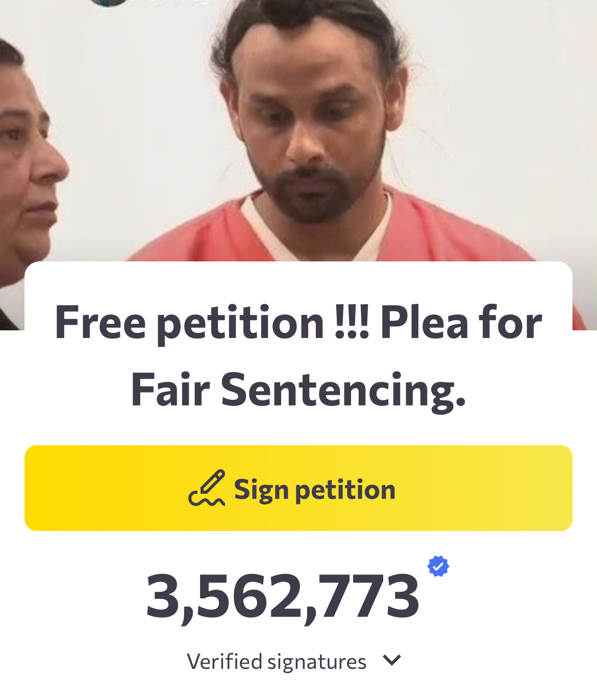Click the word 'Plea' in the heading
Screen dimensions: 597x700
click(425, 323)
